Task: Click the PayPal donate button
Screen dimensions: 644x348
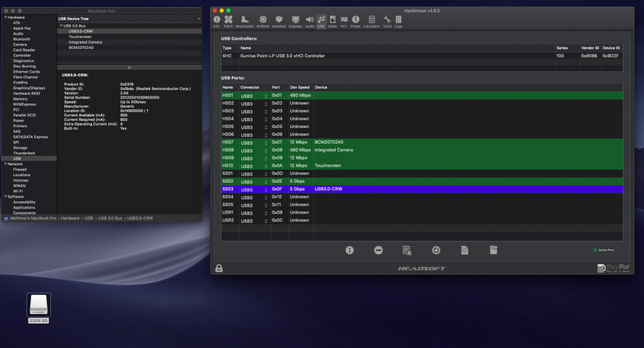Action: click(613, 268)
